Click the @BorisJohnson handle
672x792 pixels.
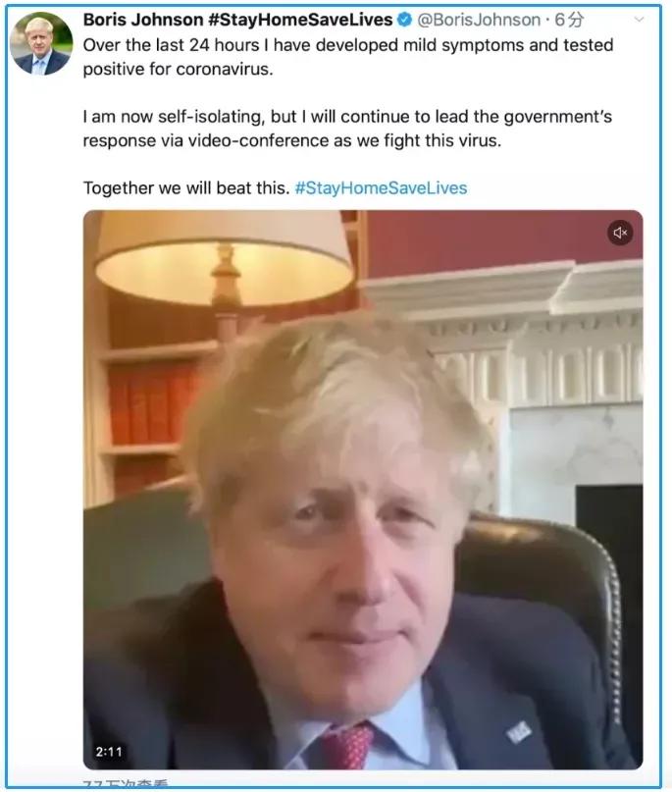(x=480, y=20)
